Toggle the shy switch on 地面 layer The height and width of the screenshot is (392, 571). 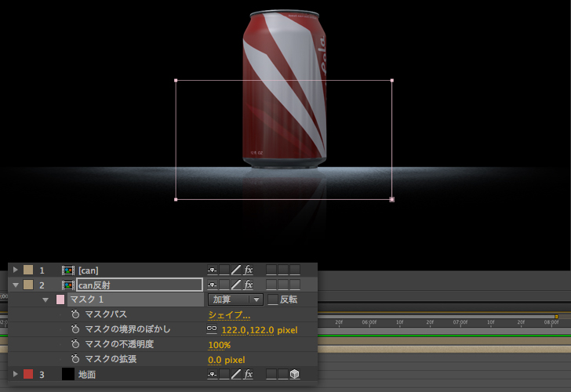tap(213, 375)
